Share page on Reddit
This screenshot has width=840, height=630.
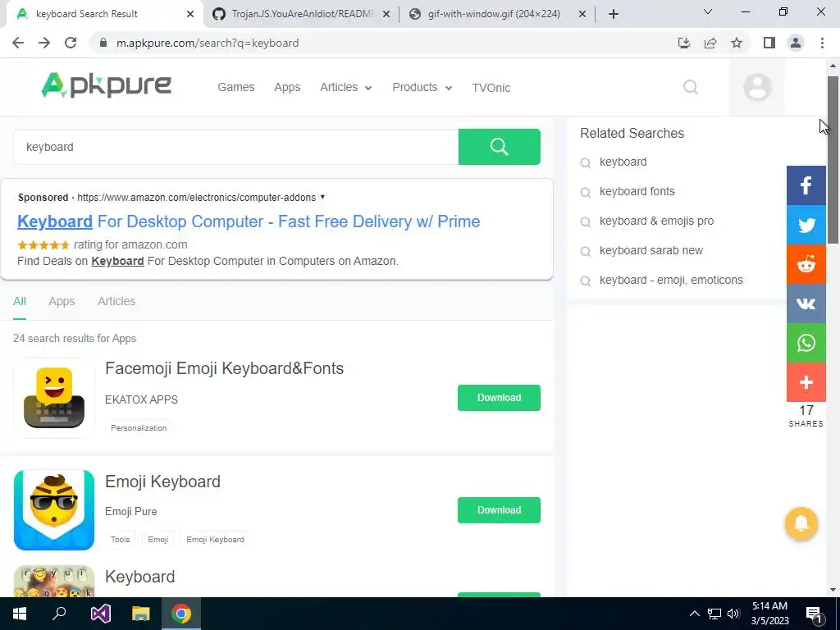coord(806,264)
